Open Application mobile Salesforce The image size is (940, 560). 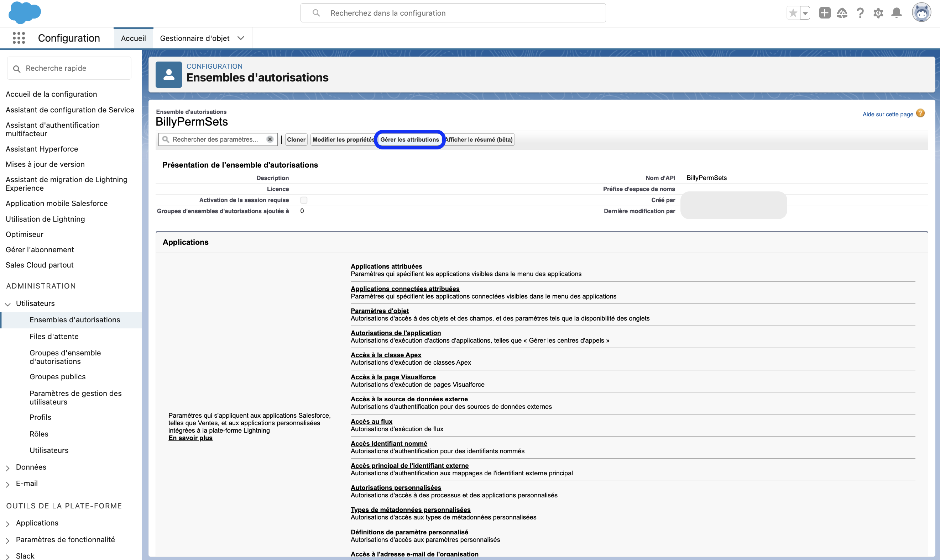57,204
